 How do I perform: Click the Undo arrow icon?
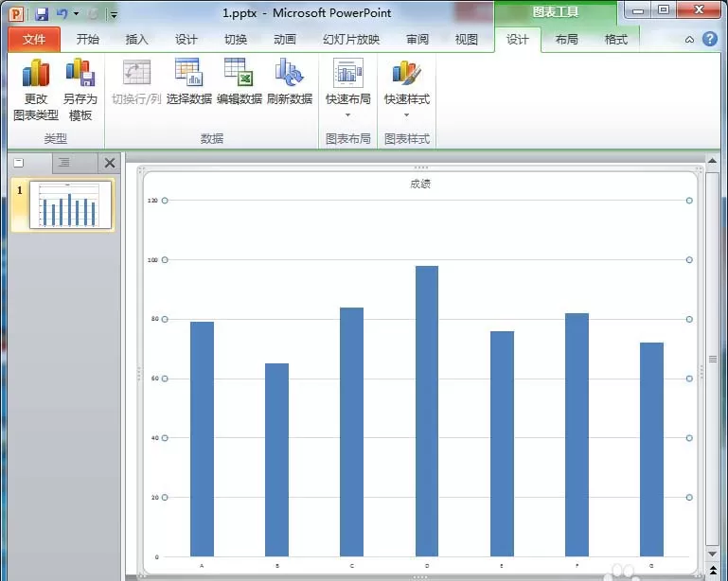click(62, 14)
